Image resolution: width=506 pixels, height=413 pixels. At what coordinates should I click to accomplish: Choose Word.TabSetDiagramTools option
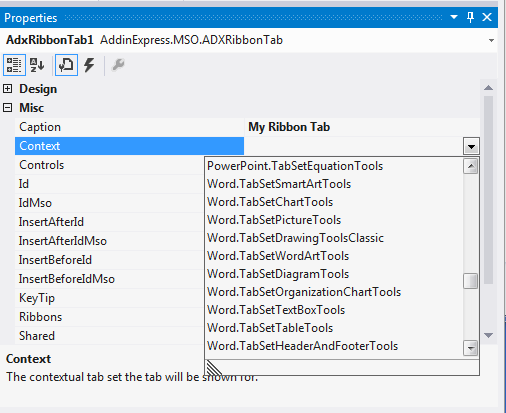pos(334,274)
